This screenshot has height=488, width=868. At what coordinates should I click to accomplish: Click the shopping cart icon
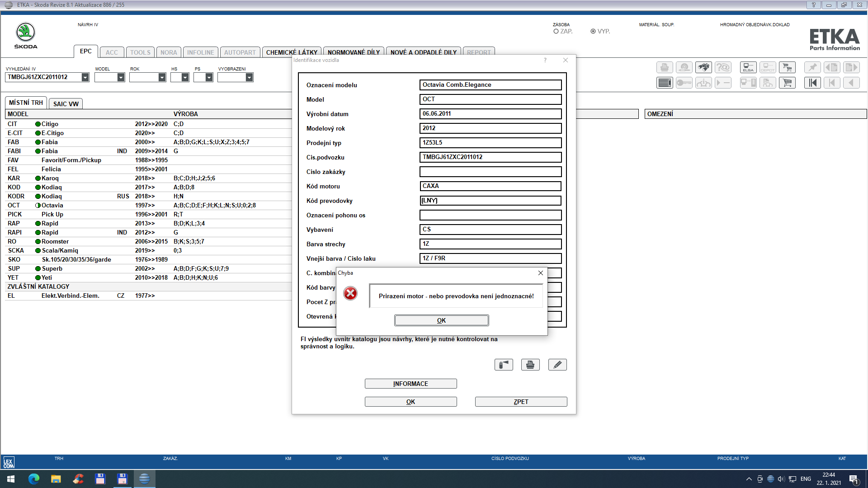click(x=787, y=83)
